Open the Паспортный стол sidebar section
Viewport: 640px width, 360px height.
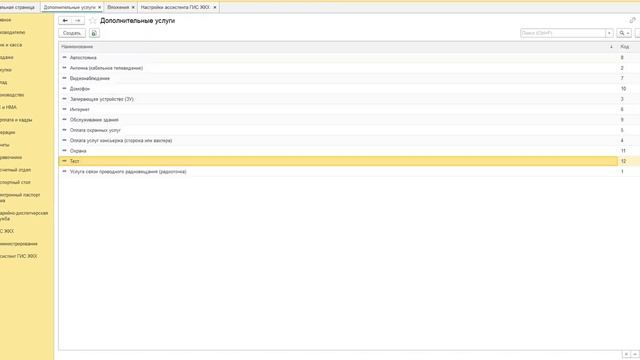(x=15, y=182)
